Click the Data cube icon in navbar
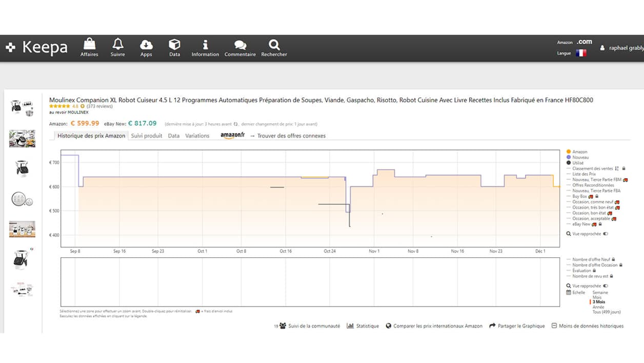The width and height of the screenshot is (644, 363). click(x=174, y=45)
